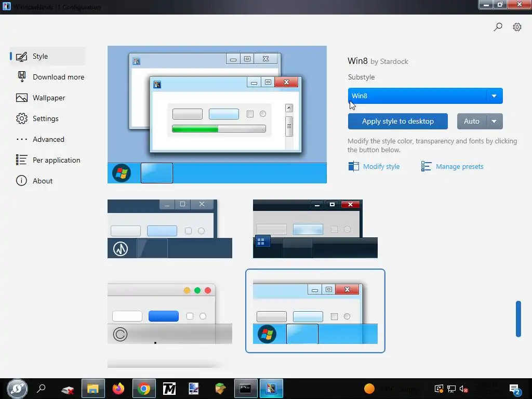Open the Win8 substyle combo box
This screenshot has height=399, width=532.
425,96
